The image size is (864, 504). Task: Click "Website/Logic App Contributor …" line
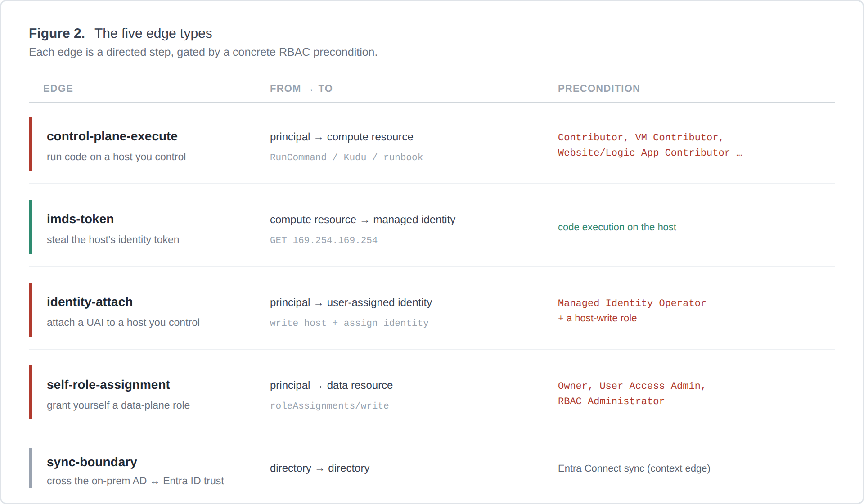click(x=650, y=153)
